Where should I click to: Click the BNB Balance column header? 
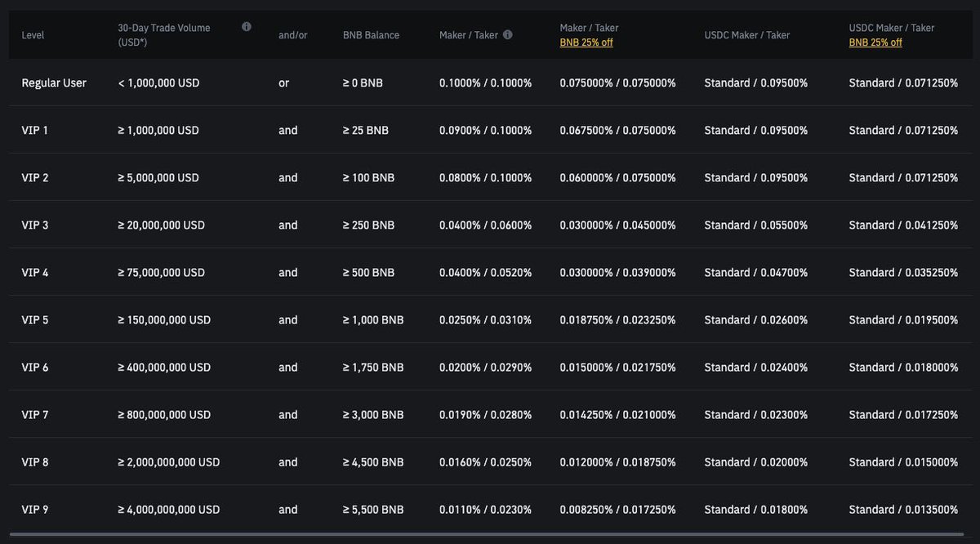pos(372,35)
